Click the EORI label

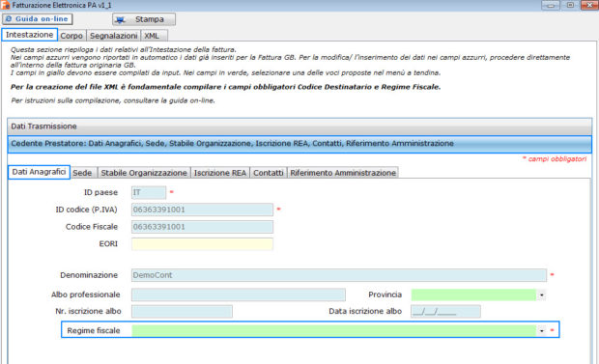click(x=108, y=244)
